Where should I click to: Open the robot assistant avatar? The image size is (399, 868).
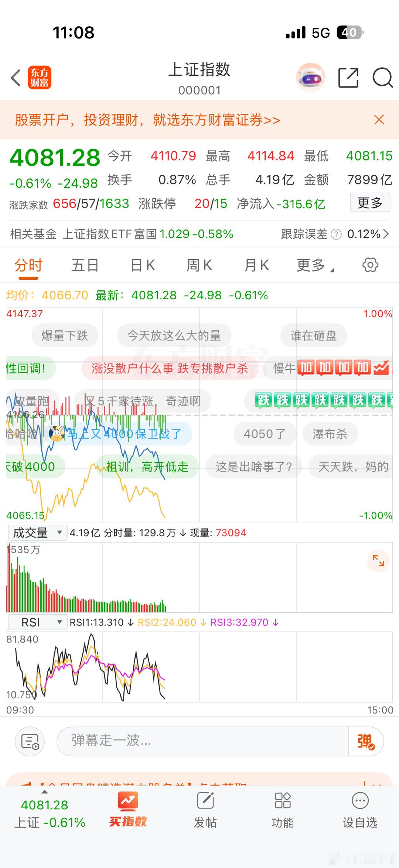[x=311, y=78]
